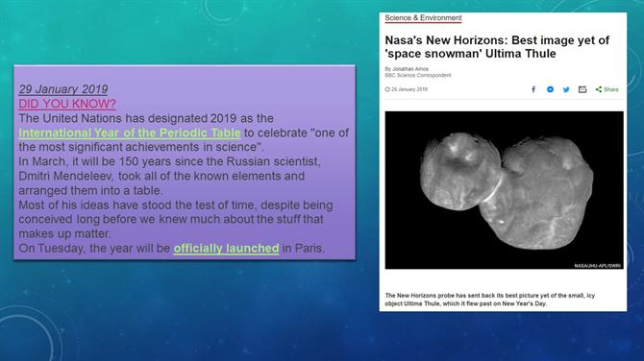644x361 pixels.
Task: Click the clock icon beside article date
Action: point(387,89)
